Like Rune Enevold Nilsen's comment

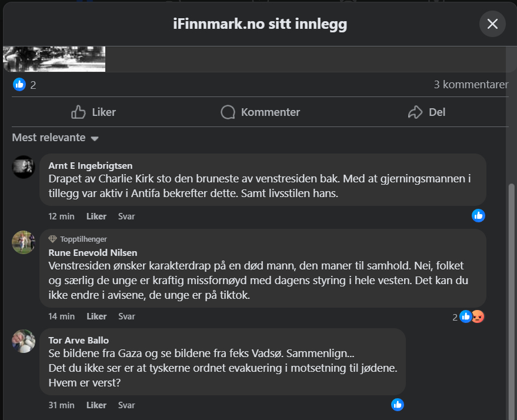96,316
